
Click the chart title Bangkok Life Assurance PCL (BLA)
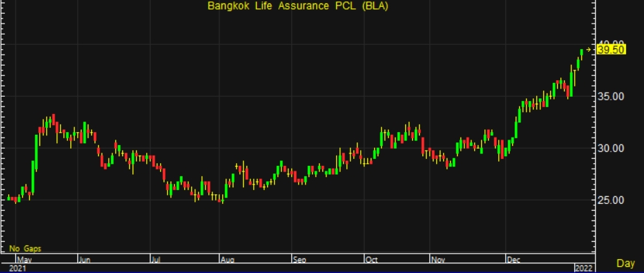[x=297, y=6]
